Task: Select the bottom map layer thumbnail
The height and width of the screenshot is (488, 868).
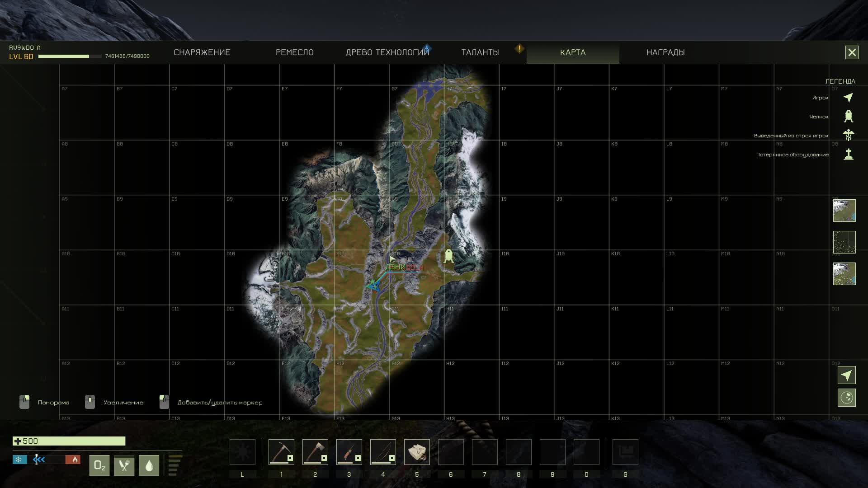Action: 844,274
